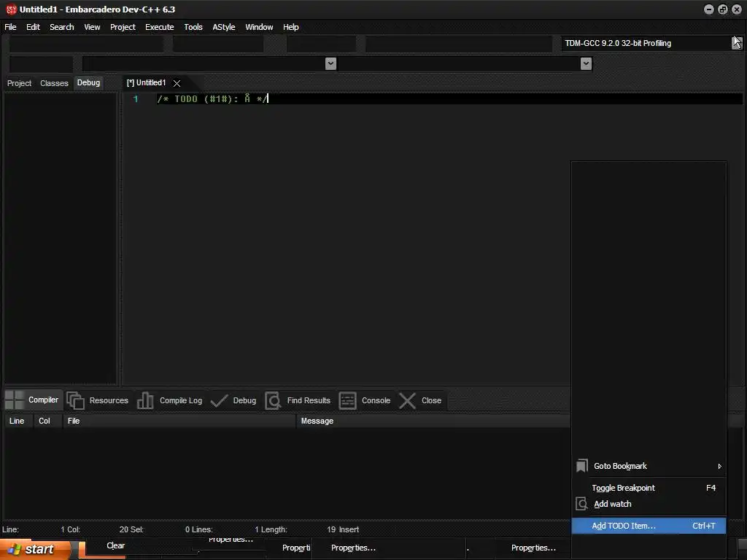The height and width of the screenshot is (560, 747).
Task: Open the AStyle menu
Action: [223, 27]
